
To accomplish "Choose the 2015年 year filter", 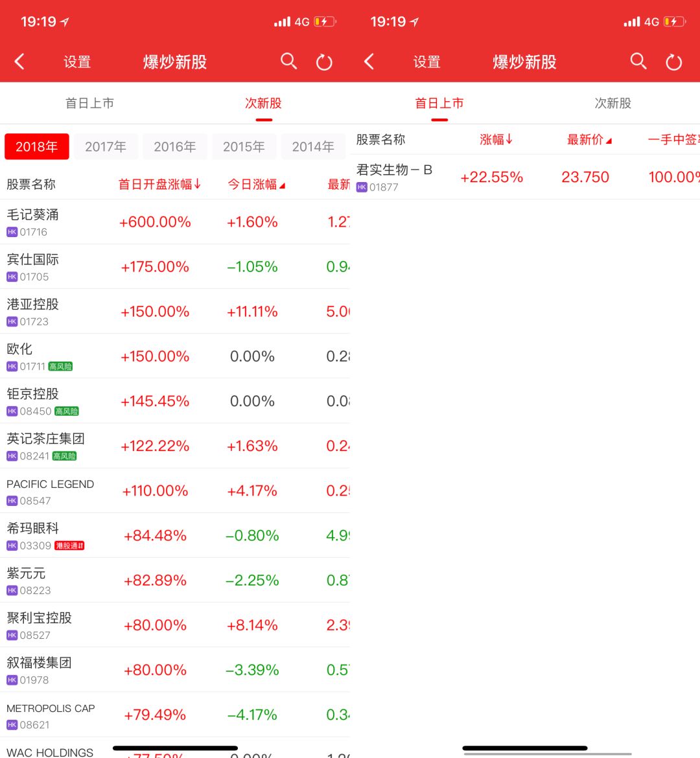I will pos(244,147).
